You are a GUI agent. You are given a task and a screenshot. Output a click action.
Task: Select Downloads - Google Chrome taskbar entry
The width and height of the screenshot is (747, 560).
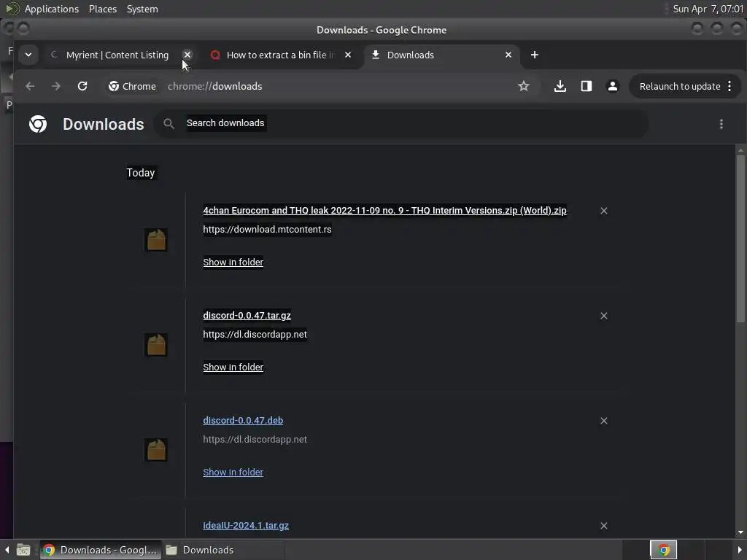[101, 550]
